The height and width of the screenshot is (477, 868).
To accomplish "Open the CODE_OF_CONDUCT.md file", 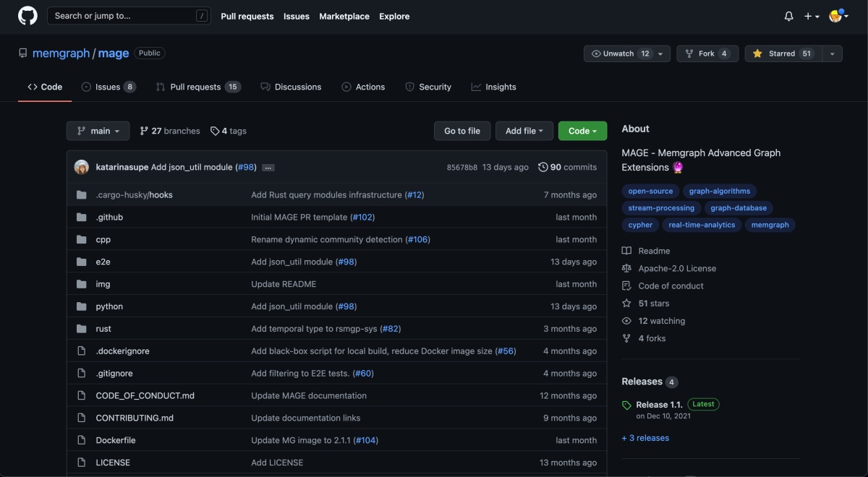I will 145,395.
